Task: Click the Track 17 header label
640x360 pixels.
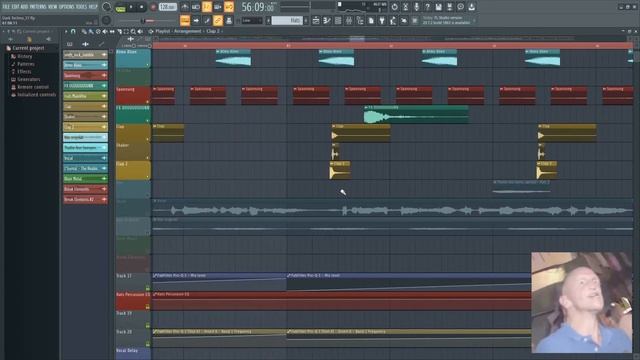Action: coord(124,276)
